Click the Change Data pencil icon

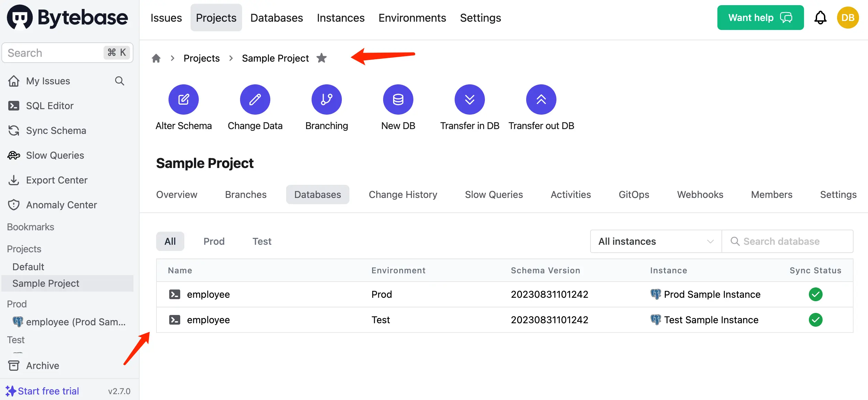point(255,99)
